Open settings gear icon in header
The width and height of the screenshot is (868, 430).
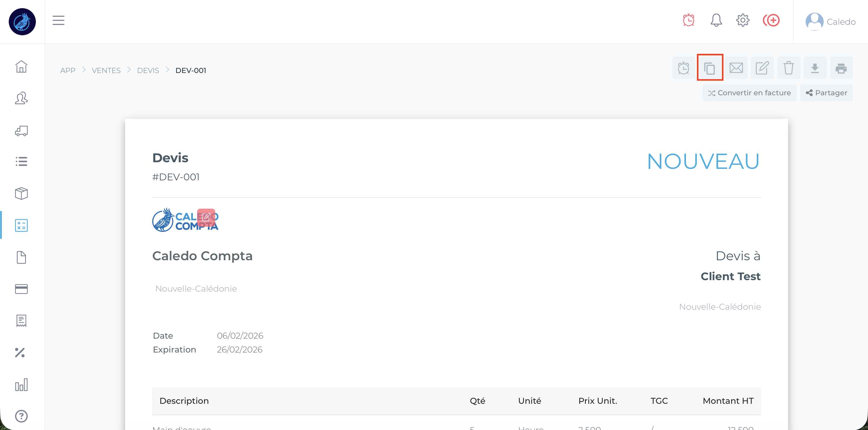pyautogui.click(x=743, y=20)
